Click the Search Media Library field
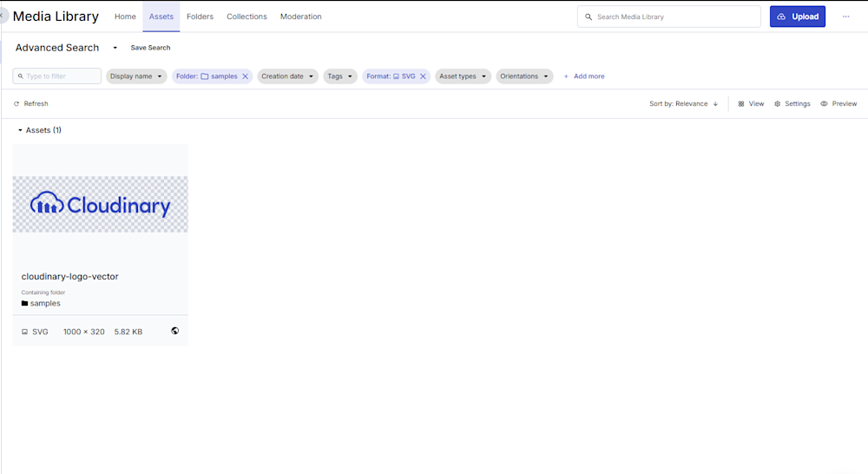 [668, 16]
